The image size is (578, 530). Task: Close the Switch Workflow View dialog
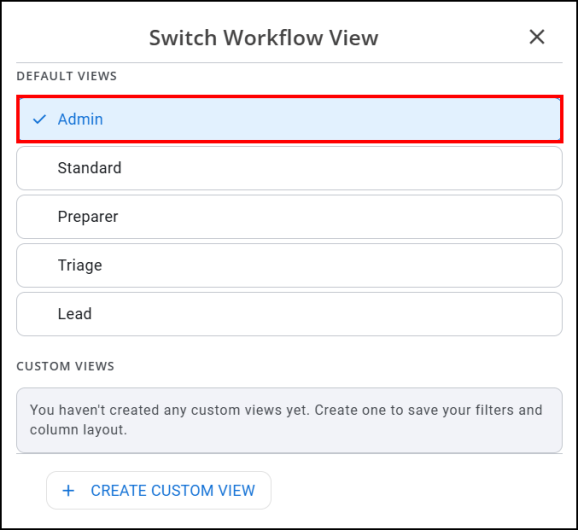[537, 37]
